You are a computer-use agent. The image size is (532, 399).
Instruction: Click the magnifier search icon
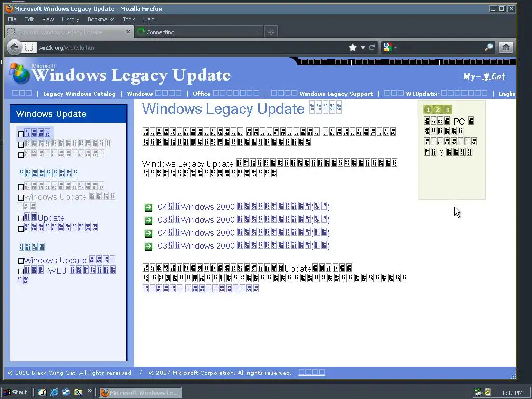(x=488, y=47)
